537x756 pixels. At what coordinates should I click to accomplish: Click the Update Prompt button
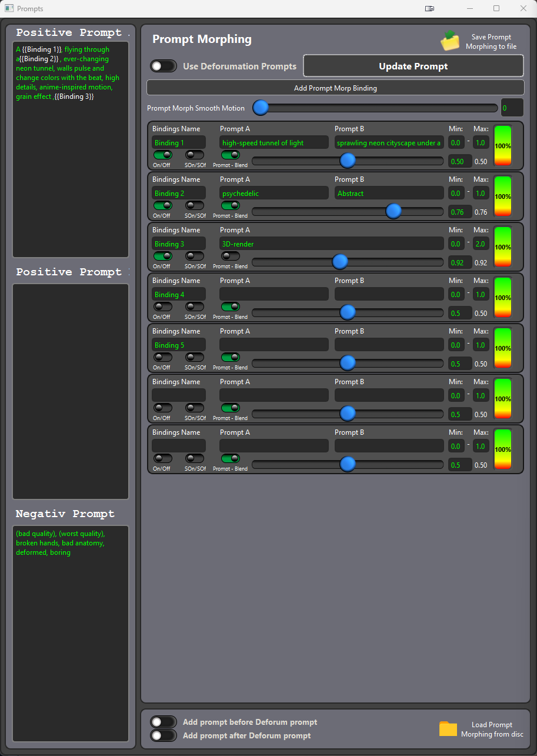pyautogui.click(x=413, y=66)
